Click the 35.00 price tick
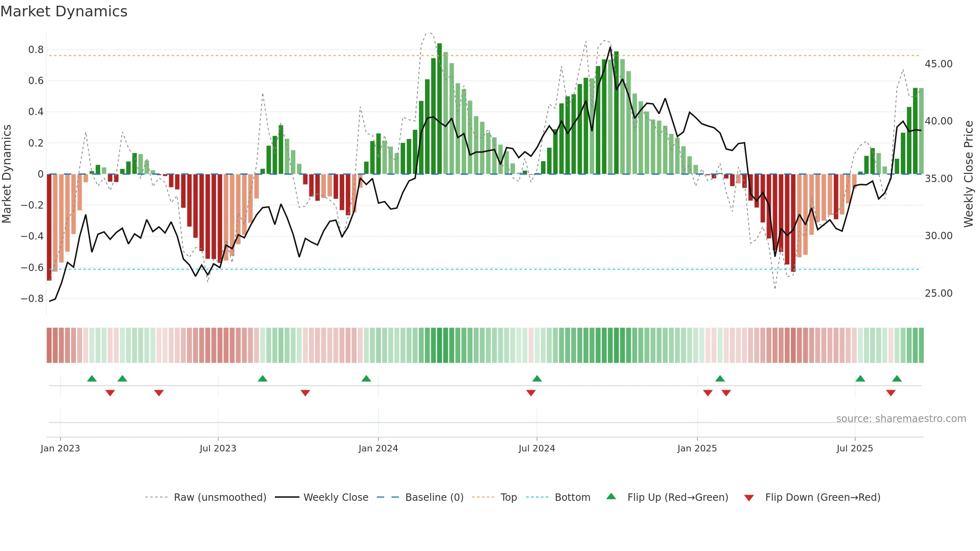 tap(938, 178)
